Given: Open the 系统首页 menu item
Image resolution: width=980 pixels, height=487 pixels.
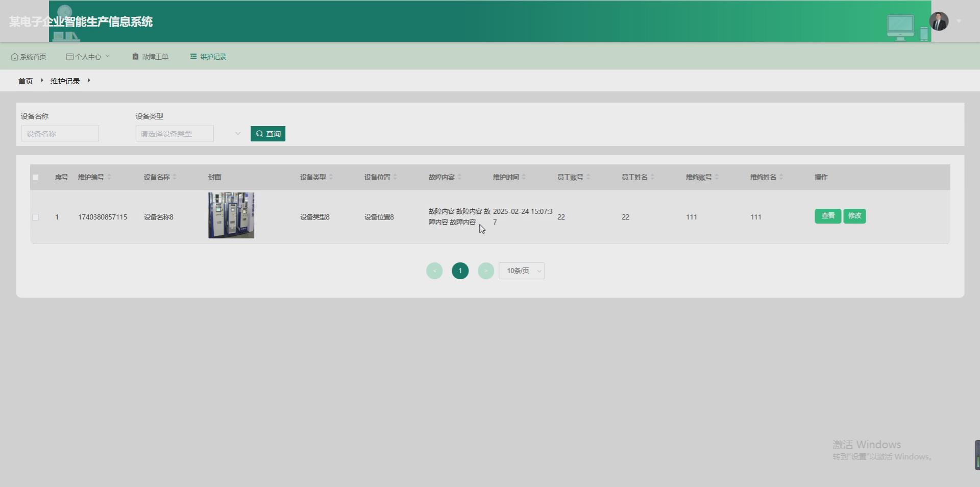Looking at the screenshot, I should [x=29, y=57].
